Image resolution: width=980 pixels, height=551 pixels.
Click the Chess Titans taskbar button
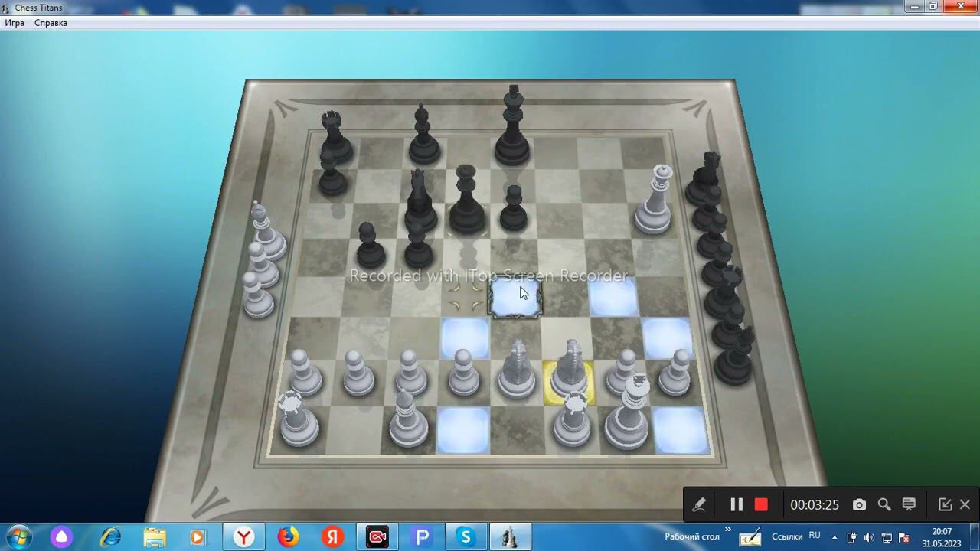point(511,537)
